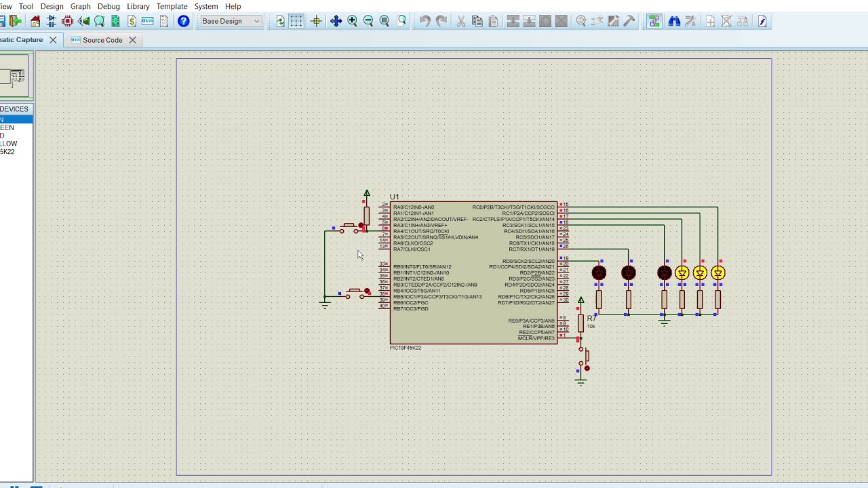Click Pick Parts from Libraries icon
This screenshot has height=488, width=868.
pyautogui.click(x=581, y=21)
